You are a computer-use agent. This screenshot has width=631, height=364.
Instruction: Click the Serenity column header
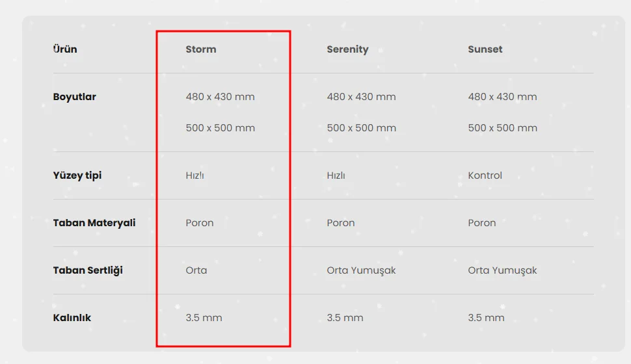(x=347, y=49)
